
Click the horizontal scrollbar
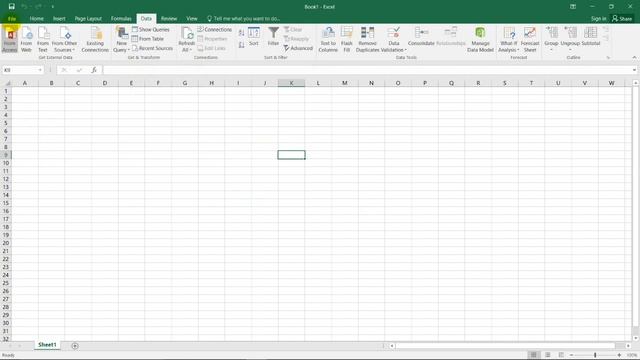[x=505, y=346]
